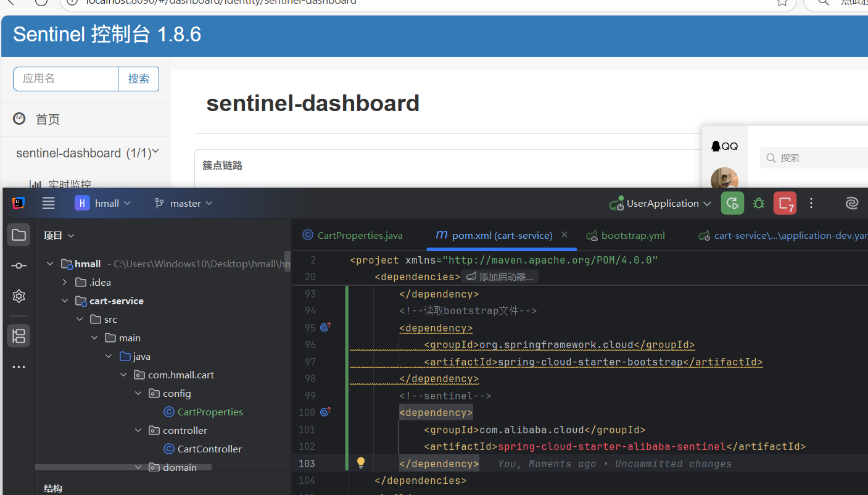Click the Sentinel 首页 home icon

[20, 119]
